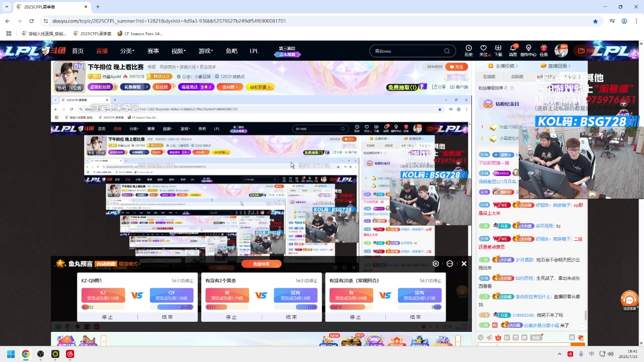644x362 pixels.
Task: Select the 直播 nav item
Action: coord(102,51)
